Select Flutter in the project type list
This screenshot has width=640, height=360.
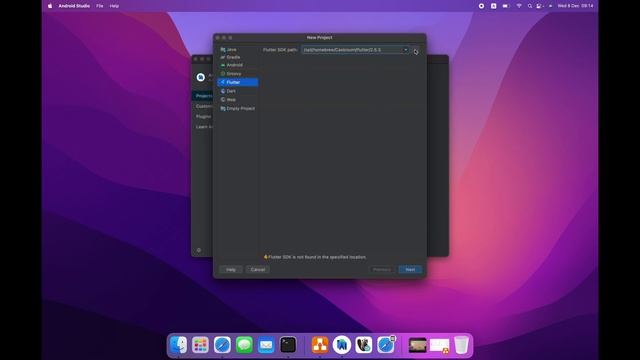coord(238,82)
